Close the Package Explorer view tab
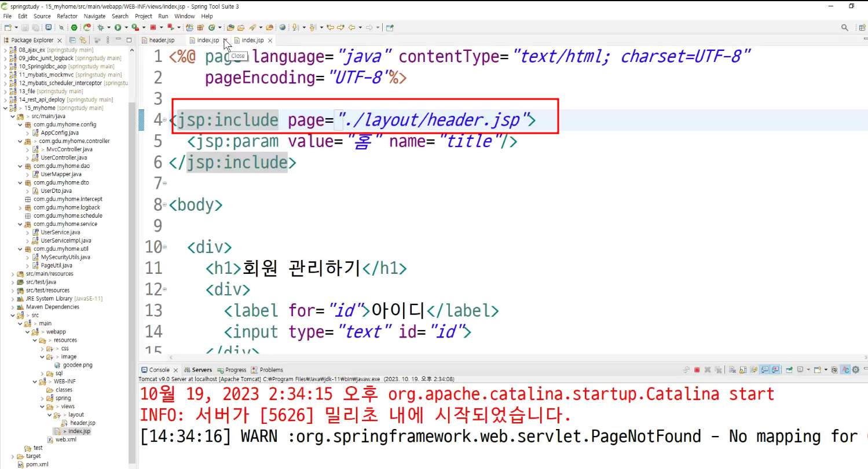 60,41
